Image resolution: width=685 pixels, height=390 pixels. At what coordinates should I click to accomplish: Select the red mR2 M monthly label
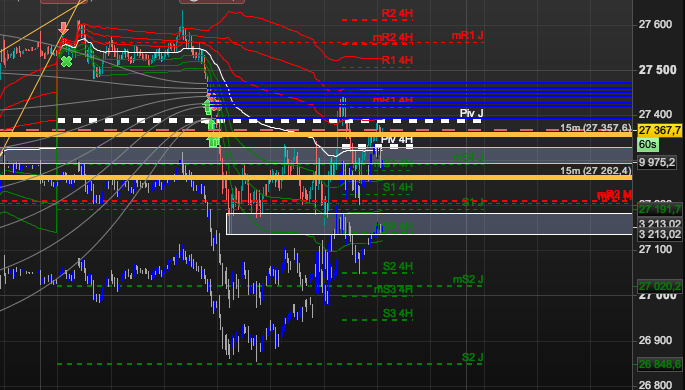click(x=615, y=195)
